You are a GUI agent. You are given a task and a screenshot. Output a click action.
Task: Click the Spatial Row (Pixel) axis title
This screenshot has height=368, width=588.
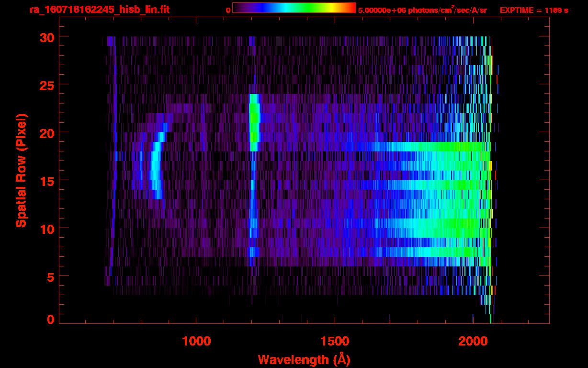[x=21, y=171]
